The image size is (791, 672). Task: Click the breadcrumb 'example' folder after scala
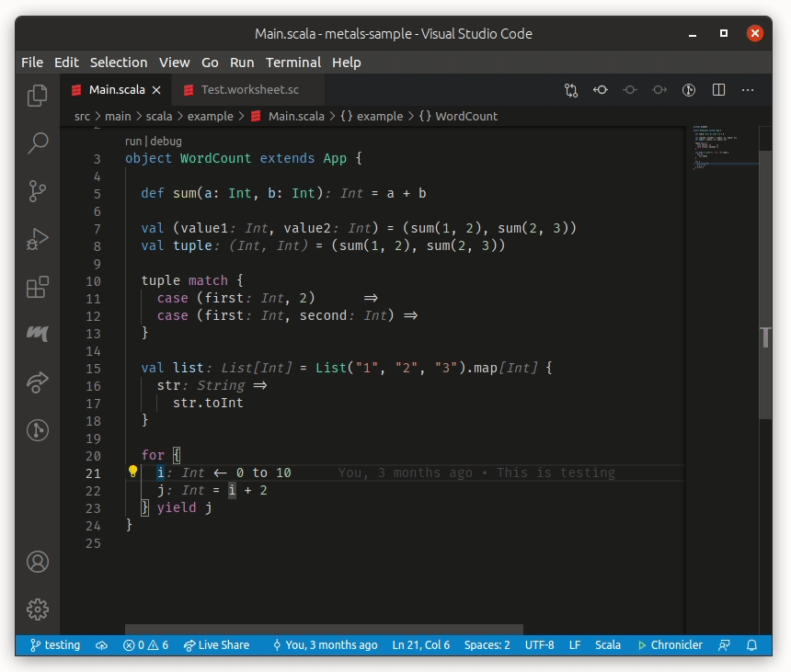point(211,117)
